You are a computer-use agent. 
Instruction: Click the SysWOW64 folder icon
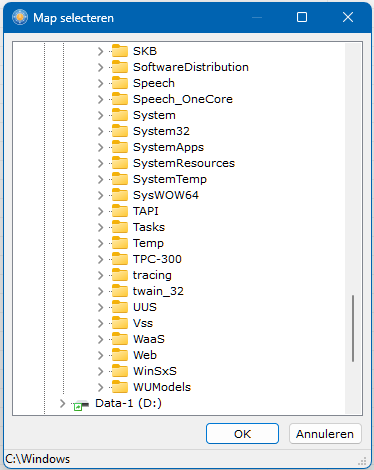click(120, 195)
